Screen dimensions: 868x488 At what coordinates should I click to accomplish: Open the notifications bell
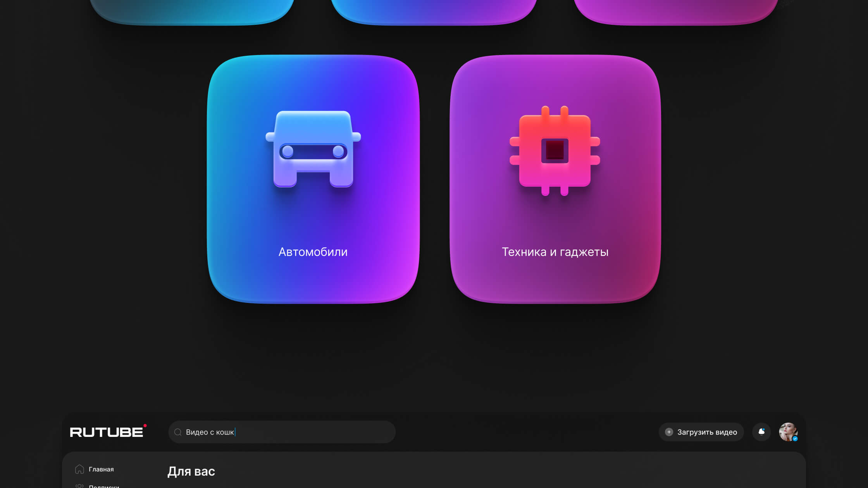pyautogui.click(x=761, y=432)
